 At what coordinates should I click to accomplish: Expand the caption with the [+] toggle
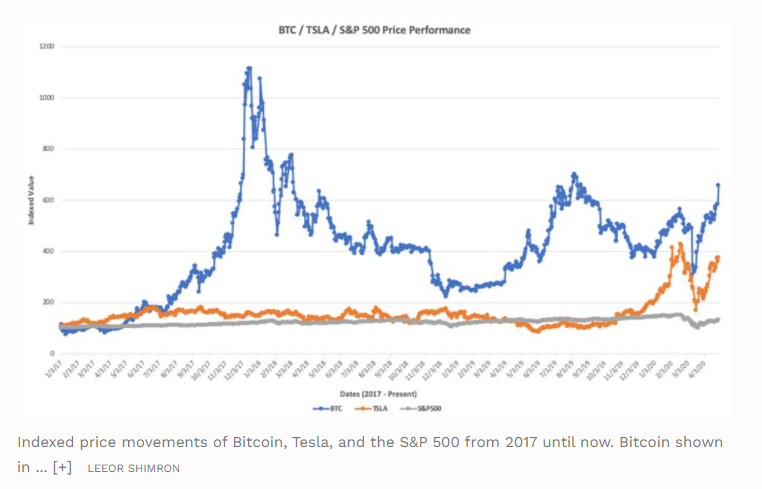pyautogui.click(x=63, y=467)
